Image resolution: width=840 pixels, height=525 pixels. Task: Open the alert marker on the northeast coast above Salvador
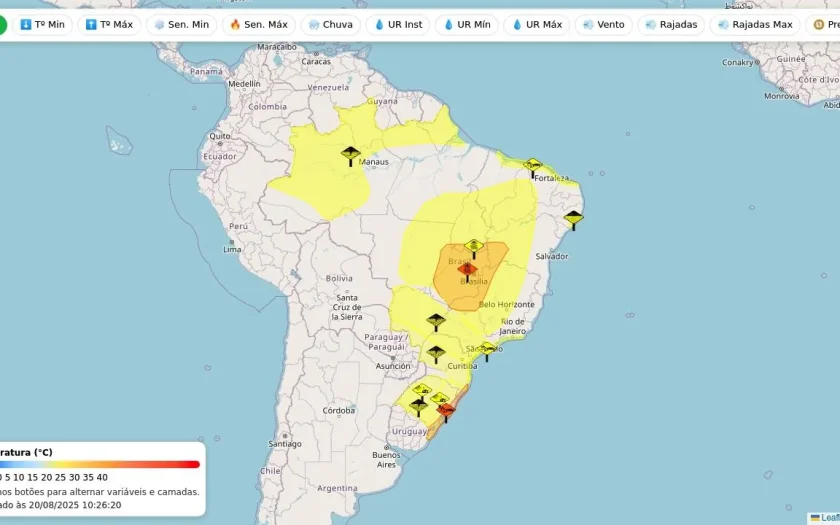tap(573, 220)
